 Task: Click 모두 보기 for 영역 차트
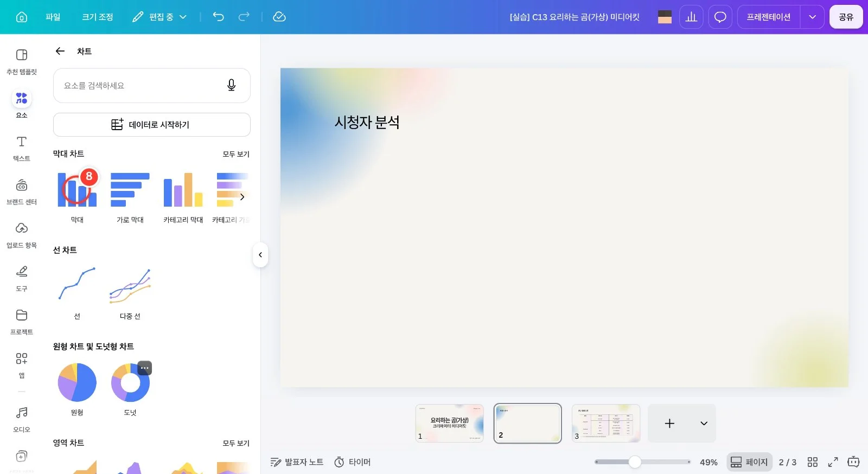pyautogui.click(x=236, y=443)
